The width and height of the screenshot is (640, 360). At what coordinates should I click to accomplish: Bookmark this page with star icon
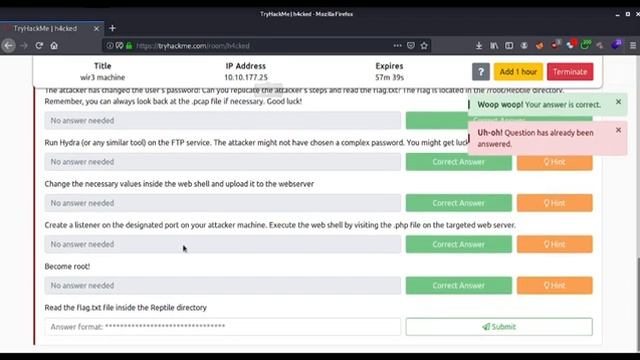(424, 46)
